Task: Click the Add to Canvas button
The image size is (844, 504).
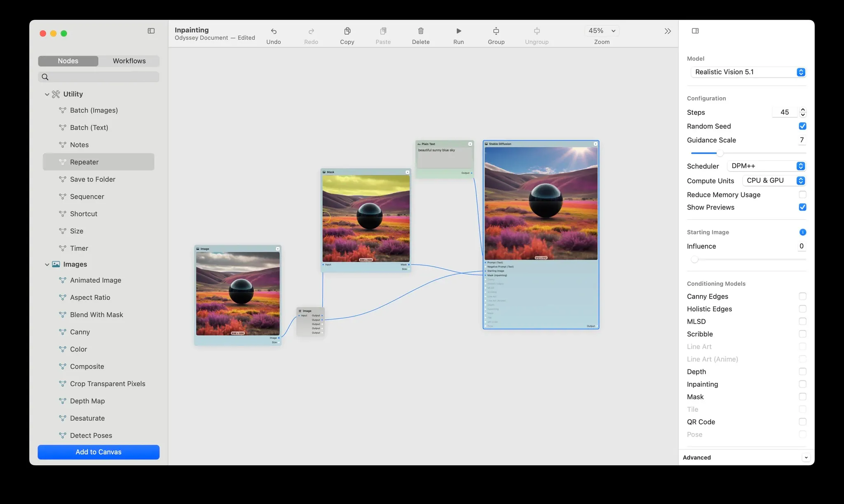Action: click(x=98, y=452)
